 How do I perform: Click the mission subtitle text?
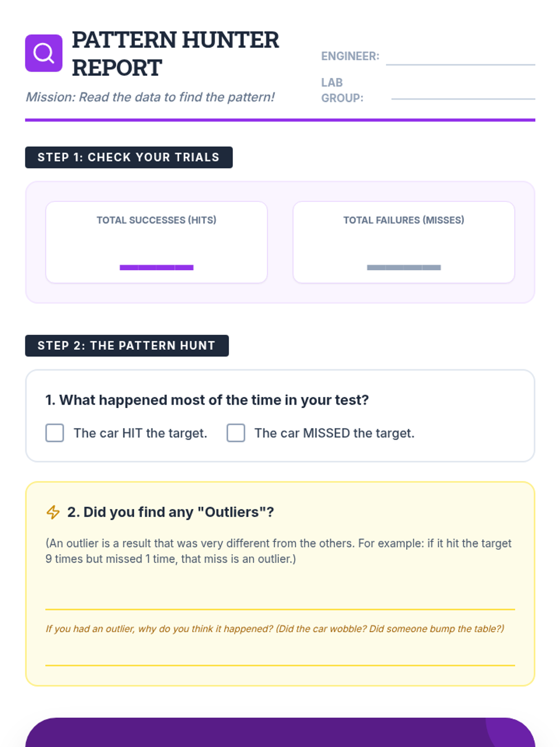point(150,97)
